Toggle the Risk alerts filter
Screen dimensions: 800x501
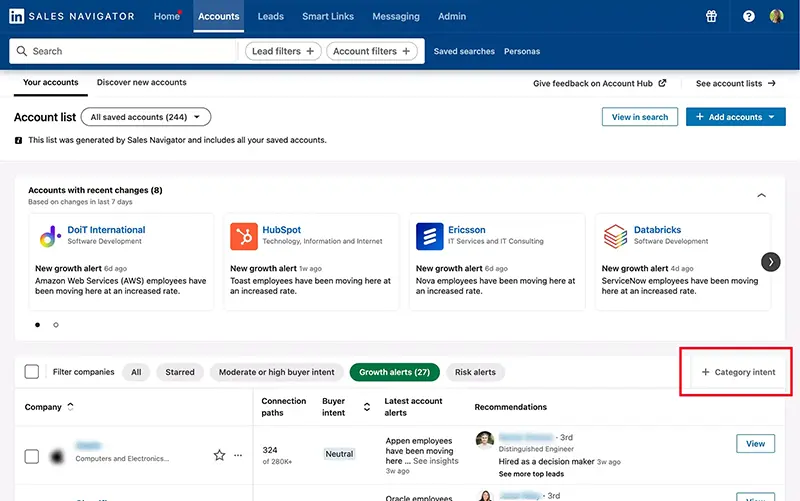click(475, 372)
